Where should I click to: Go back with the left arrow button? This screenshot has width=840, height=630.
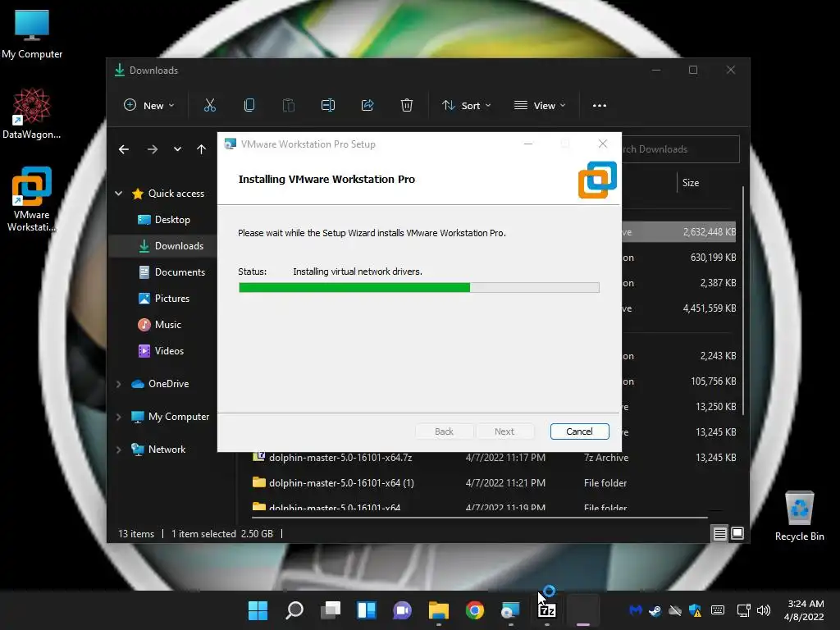tap(124, 149)
